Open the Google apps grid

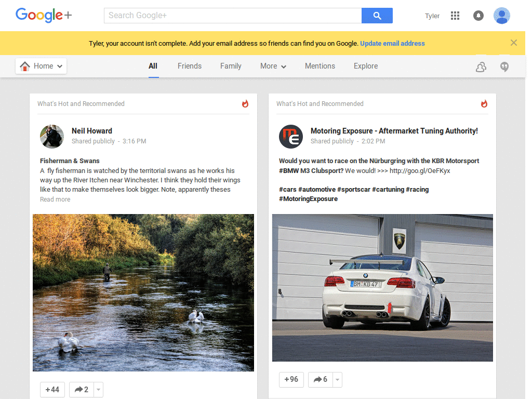(x=455, y=16)
